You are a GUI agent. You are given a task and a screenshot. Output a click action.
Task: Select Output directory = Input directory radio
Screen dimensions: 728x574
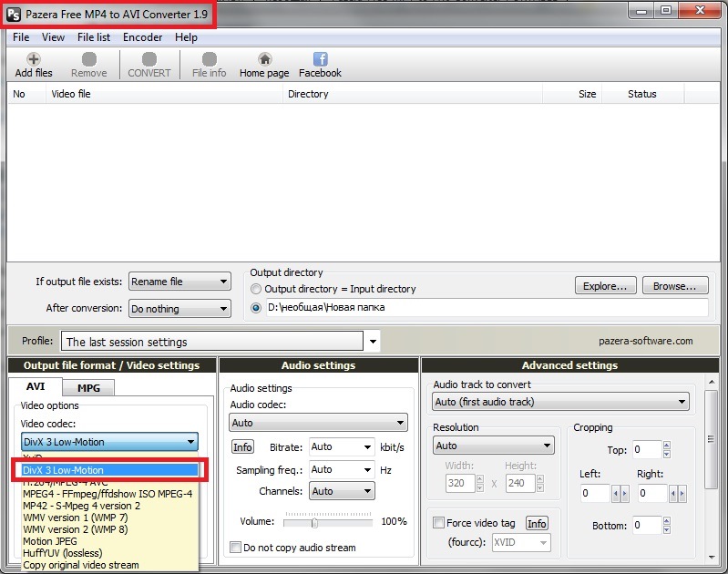tap(256, 289)
